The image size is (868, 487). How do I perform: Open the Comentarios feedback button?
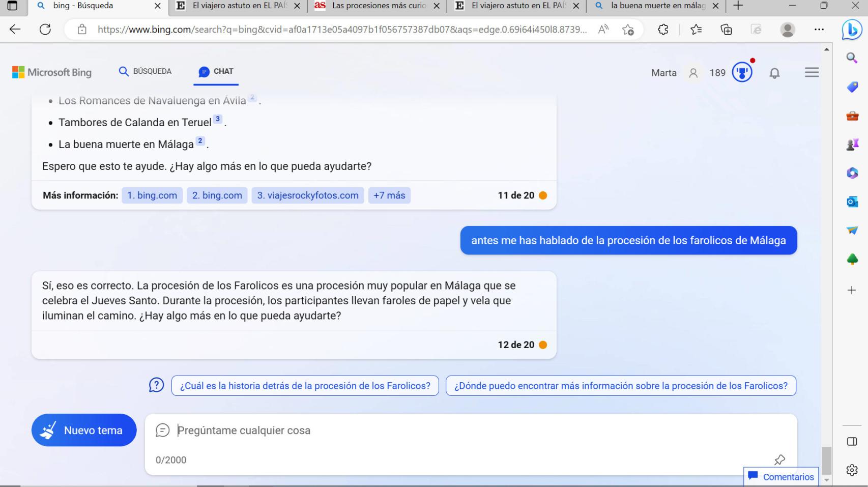781,476
